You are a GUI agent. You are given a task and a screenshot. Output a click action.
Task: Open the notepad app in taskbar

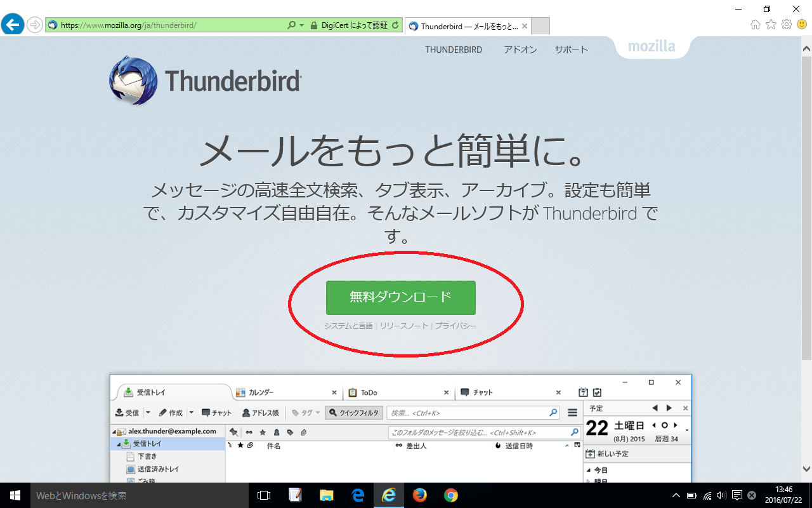click(295, 495)
